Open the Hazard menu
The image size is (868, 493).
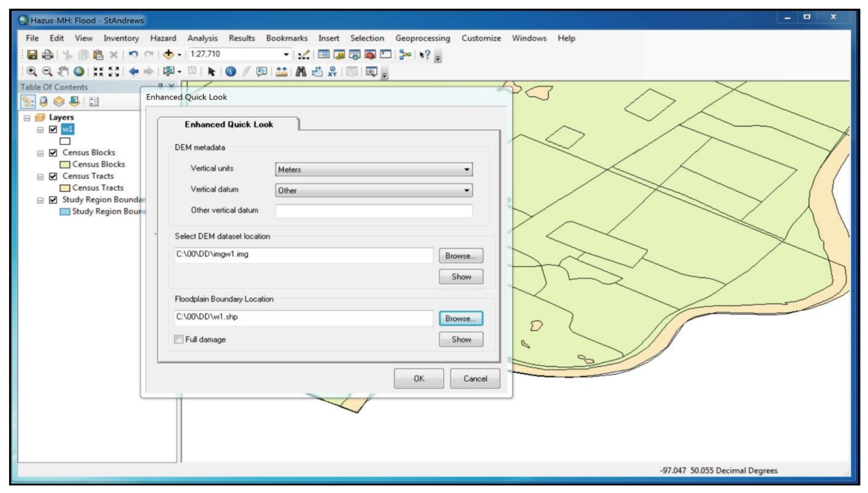pyautogui.click(x=163, y=38)
